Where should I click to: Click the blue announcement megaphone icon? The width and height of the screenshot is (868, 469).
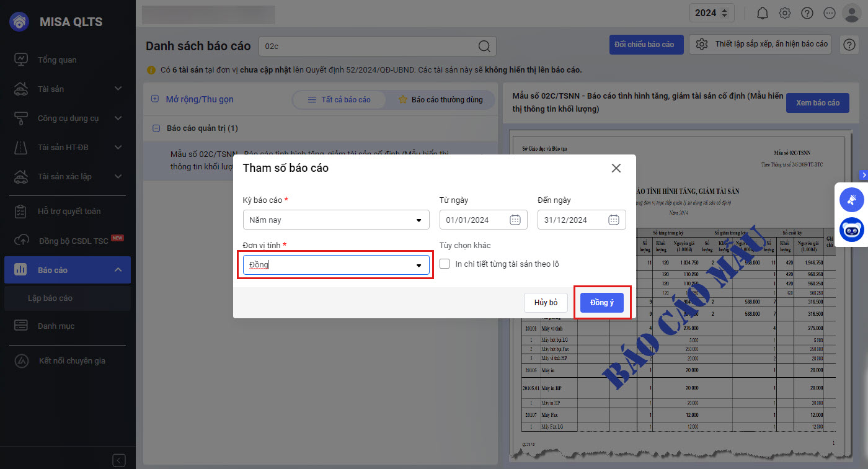(852, 200)
